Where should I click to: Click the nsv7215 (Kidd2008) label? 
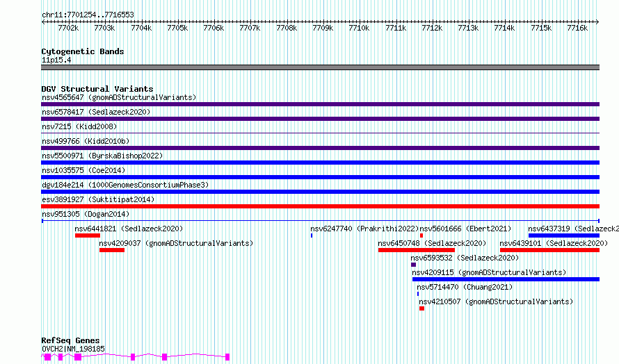[x=79, y=126]
